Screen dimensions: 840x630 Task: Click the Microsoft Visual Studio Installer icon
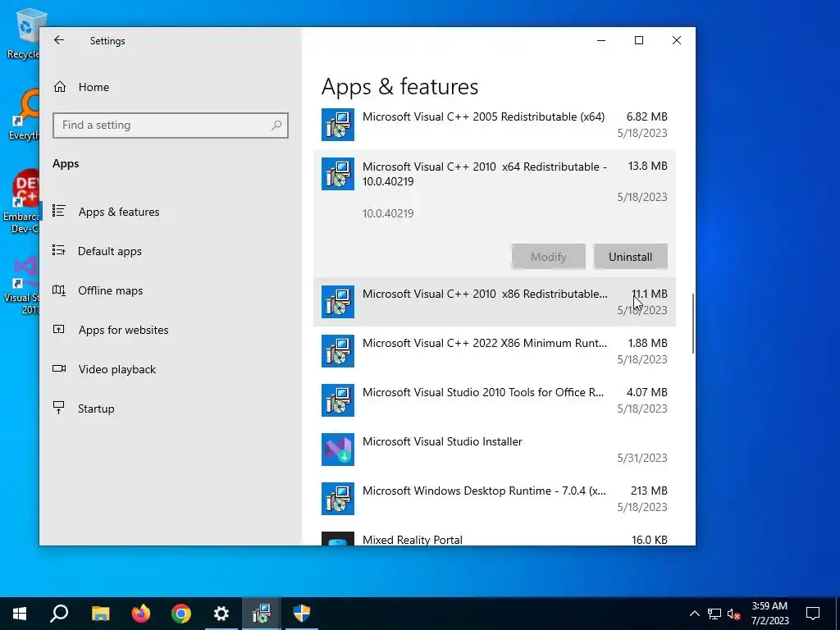pos(337,450)
